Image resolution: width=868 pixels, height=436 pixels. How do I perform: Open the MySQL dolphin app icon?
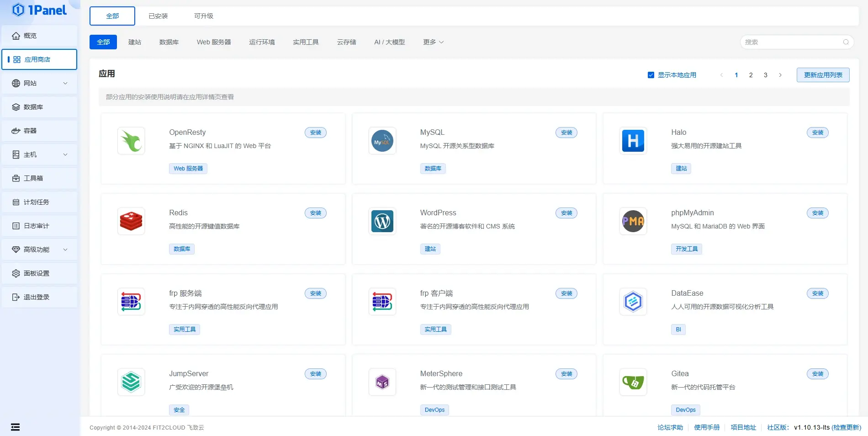(382, 141)
